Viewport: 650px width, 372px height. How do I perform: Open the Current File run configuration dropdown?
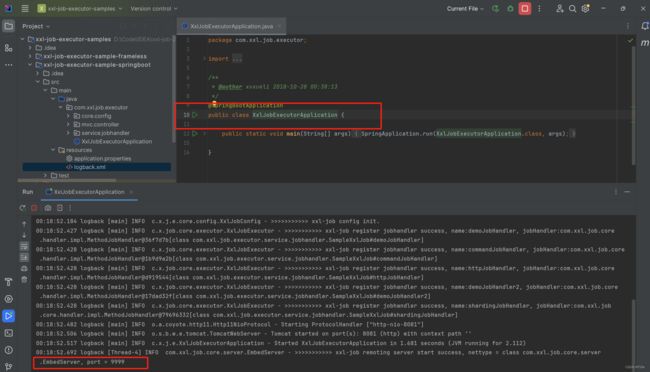click(465, 9)
